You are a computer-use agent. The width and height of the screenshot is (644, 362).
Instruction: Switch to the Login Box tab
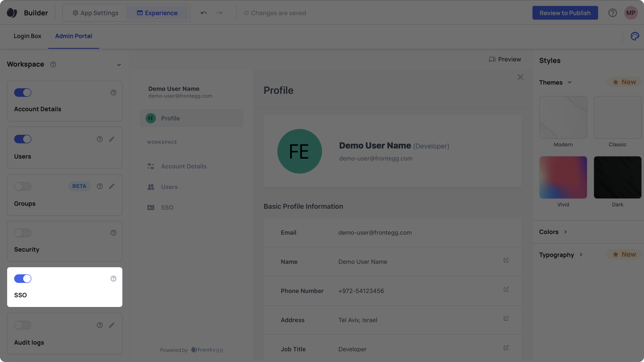28,36
